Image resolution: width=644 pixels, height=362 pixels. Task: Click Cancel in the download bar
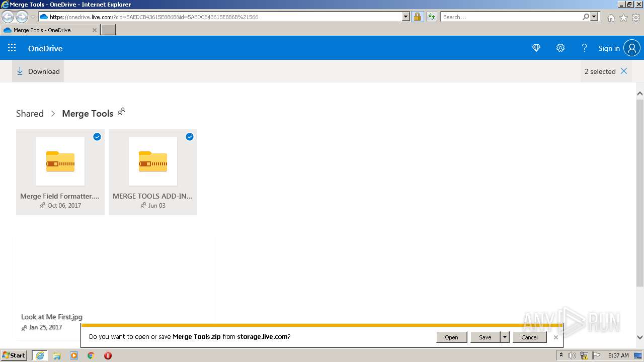529,337
